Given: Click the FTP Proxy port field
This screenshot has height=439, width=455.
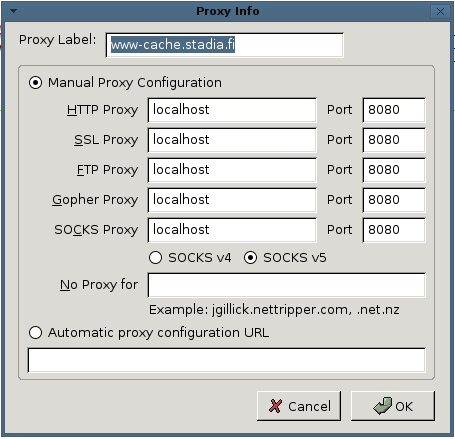Looking at the screenshot, I should click(x=394, y=170).
